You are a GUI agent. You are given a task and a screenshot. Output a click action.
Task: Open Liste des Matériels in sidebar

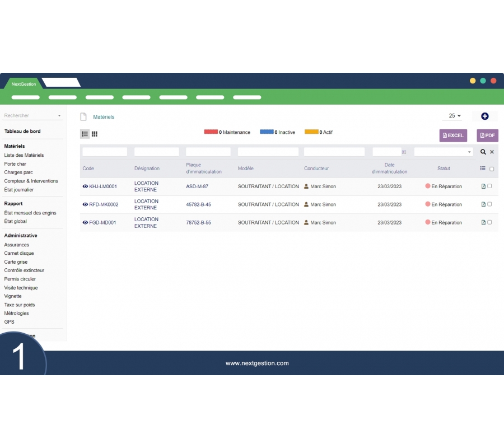[x=24, y=155]
